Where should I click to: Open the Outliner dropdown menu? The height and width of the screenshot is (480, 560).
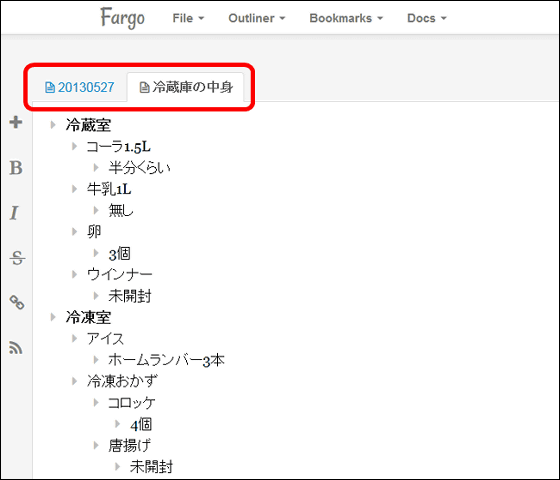point(256,18)
